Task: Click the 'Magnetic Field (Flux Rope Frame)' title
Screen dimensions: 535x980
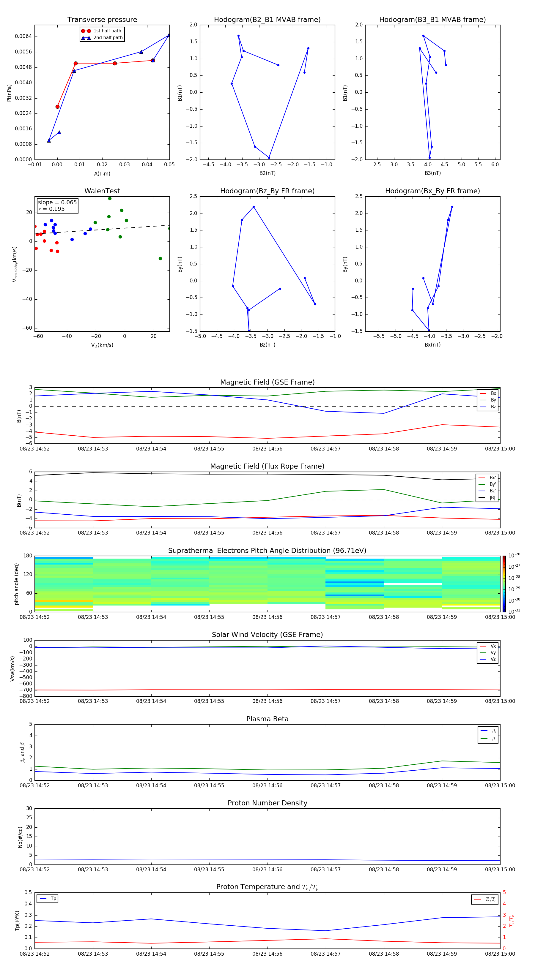Action: [267, 467]
